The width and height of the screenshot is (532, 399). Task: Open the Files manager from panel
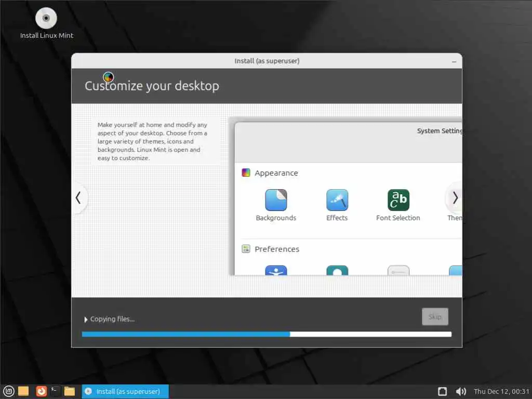(x=70, y=391)
